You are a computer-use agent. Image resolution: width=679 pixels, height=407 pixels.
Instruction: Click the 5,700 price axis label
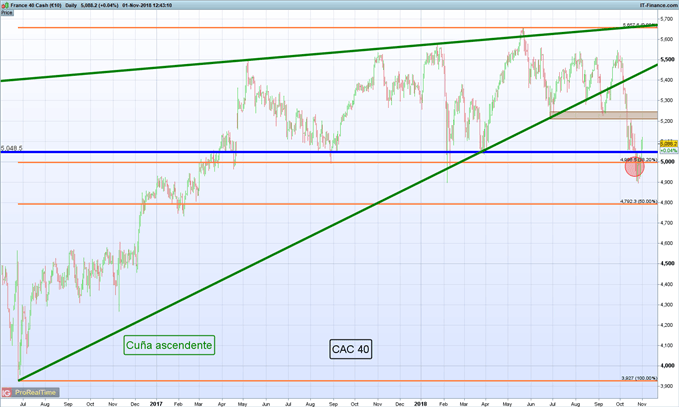pyautogui.click(x=667, y=19)
